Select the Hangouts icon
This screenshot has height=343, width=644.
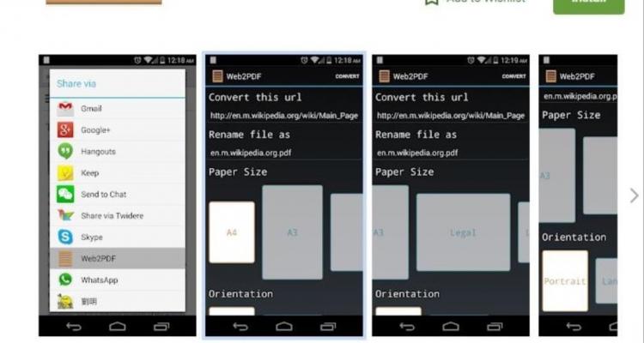[x=65, y=152]
